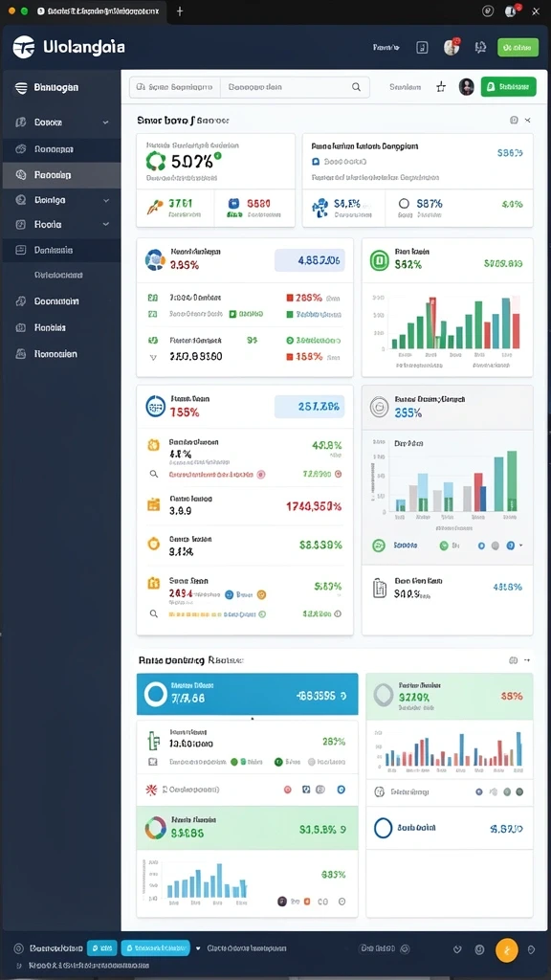Click the green button in the search row

509,87
